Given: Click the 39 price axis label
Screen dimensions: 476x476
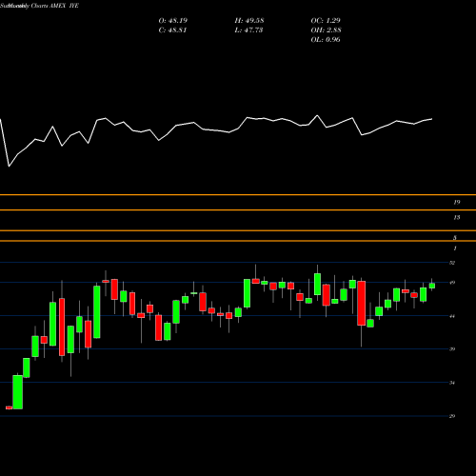Looking at the screenshot, I should coord(452,349).
